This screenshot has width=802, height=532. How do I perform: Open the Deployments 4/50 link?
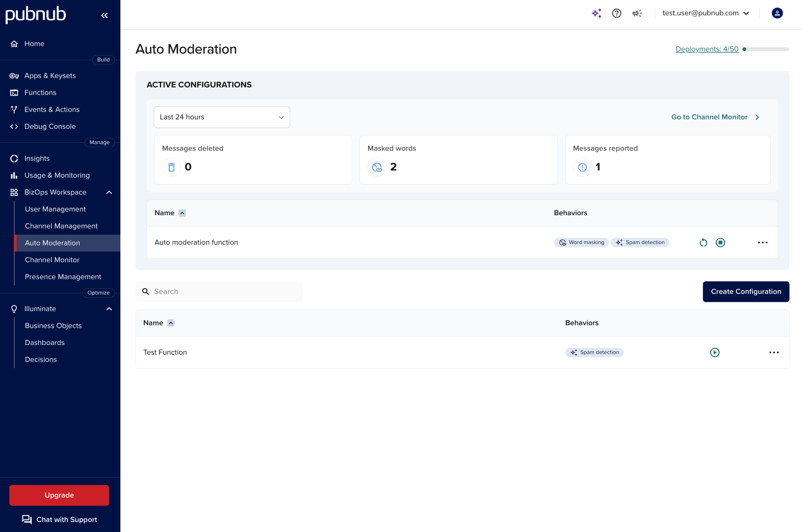(707, 49)
